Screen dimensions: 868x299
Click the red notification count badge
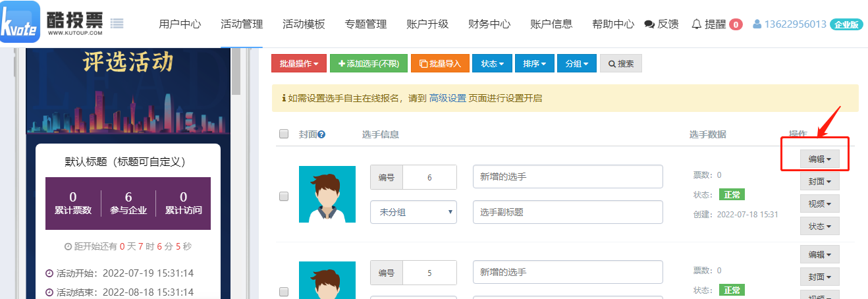736,24
